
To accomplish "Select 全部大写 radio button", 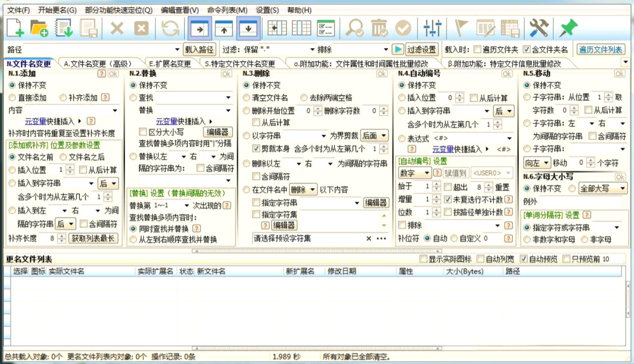I will (x=572, y=189).
